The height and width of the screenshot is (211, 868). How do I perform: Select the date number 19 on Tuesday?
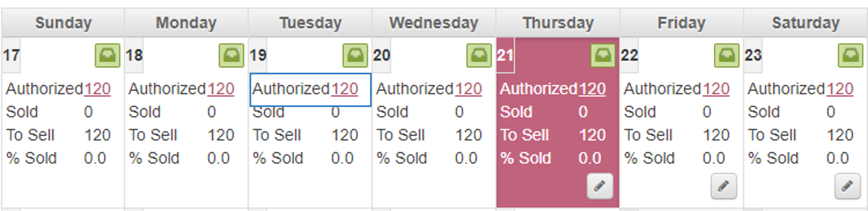(258, 55)
